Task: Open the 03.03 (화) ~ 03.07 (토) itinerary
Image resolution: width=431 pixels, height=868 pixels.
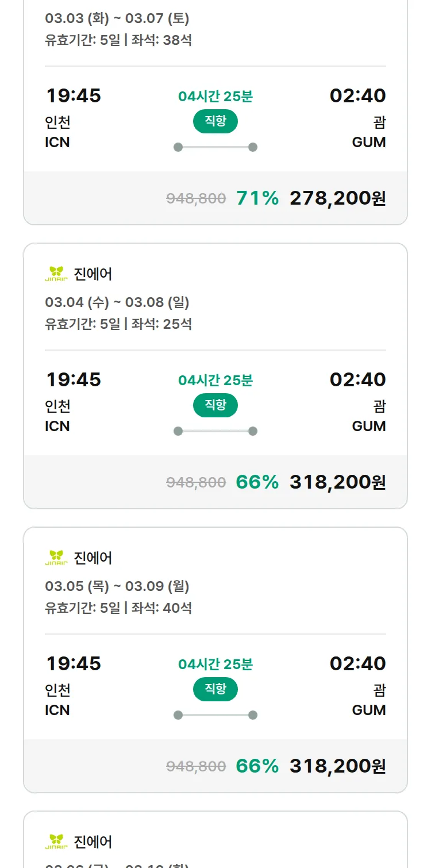Action: click(117, 18)
